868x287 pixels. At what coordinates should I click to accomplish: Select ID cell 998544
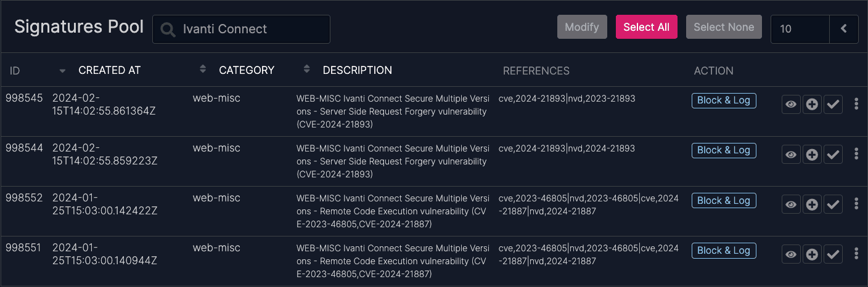(x=24, y=148)
